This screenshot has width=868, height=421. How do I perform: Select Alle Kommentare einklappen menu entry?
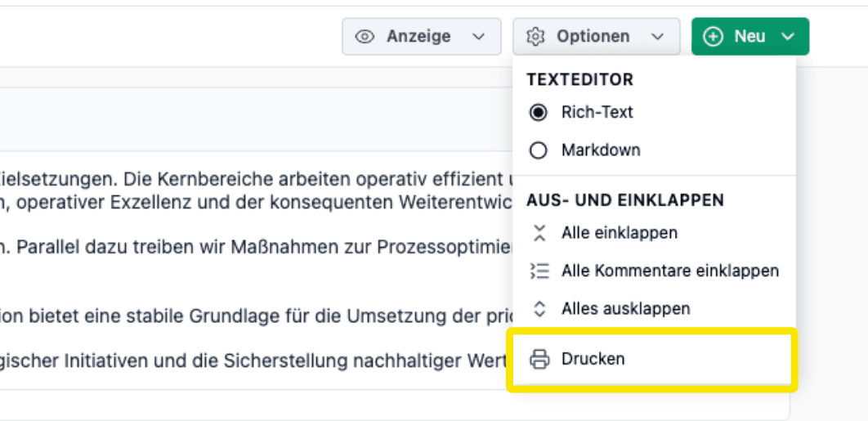(669, 271)
